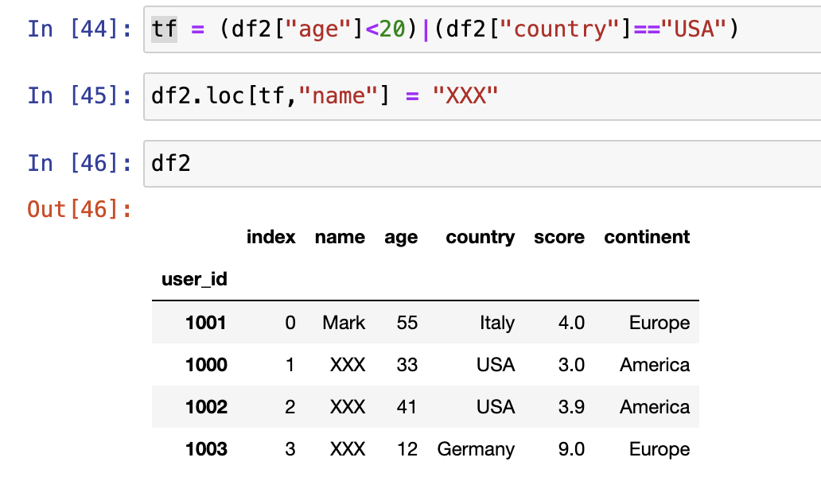Click the 'In [45]:' prompt label
Screen dimensions: 821x504
(80, 95)
